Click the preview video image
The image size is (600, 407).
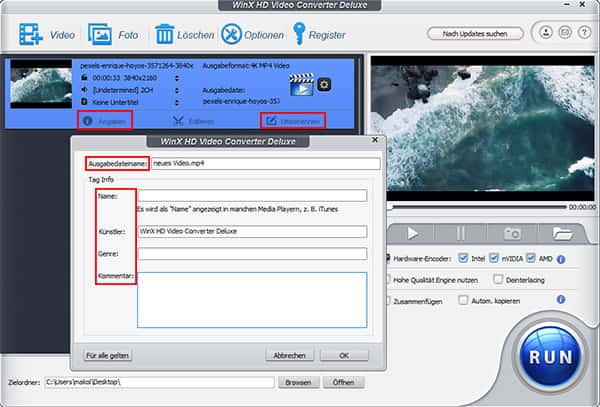483,129
